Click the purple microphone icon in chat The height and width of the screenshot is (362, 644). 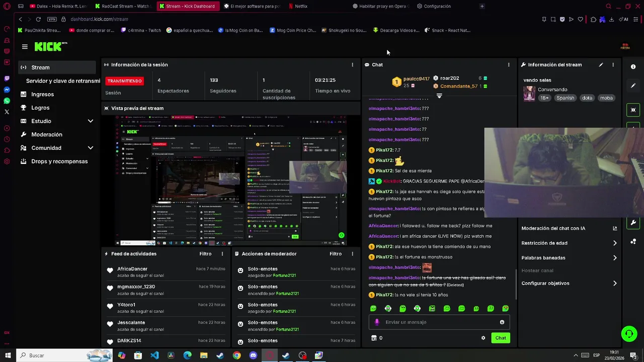pos(377,322)
